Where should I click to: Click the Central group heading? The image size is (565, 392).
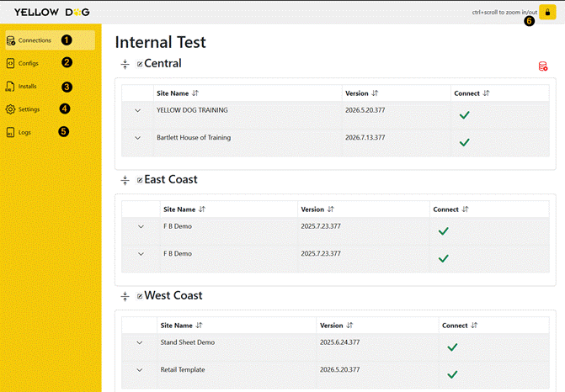coord(163,63)
